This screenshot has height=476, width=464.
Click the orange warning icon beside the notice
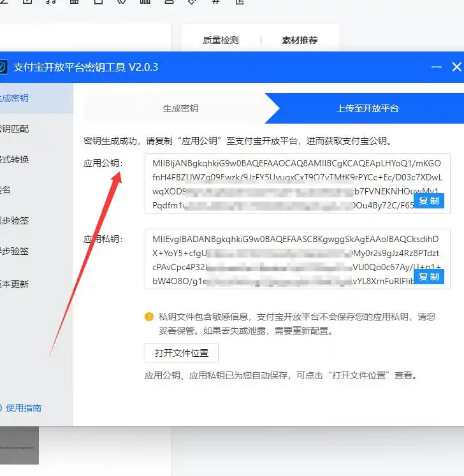click(149, 317)
